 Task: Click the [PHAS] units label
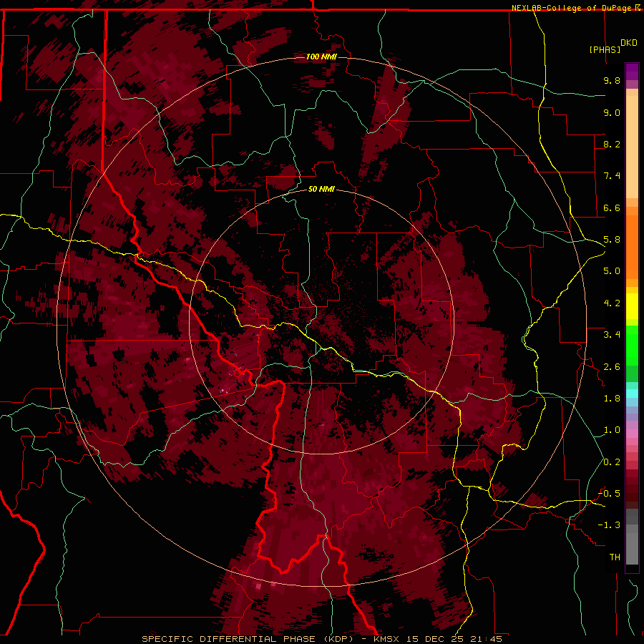click(605, 49)
